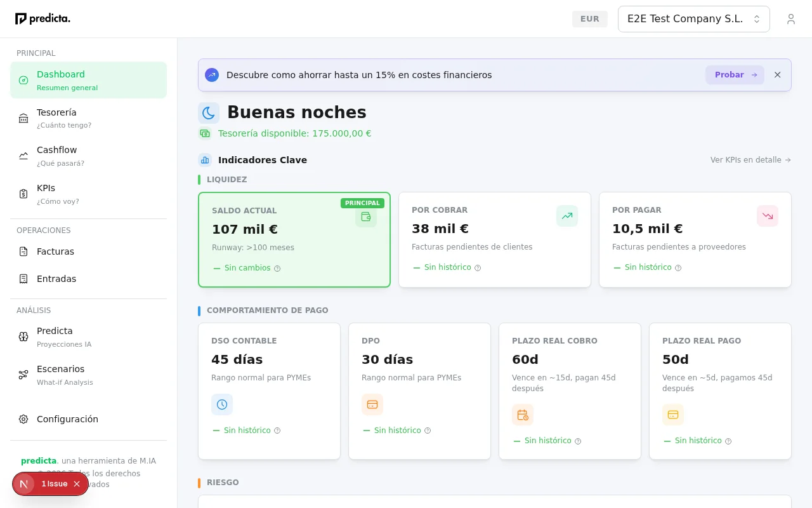Click the Indicadores Clave chart icon

pyautogui.click(x=204, y=159)
